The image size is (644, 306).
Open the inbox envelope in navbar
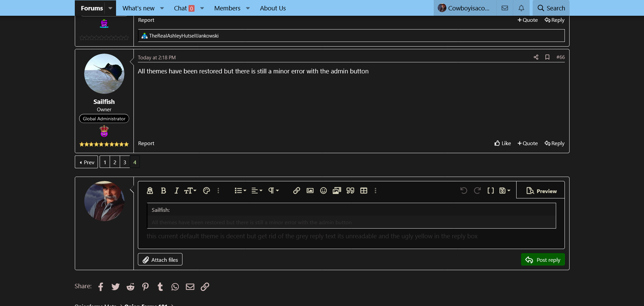pos(505,8)
